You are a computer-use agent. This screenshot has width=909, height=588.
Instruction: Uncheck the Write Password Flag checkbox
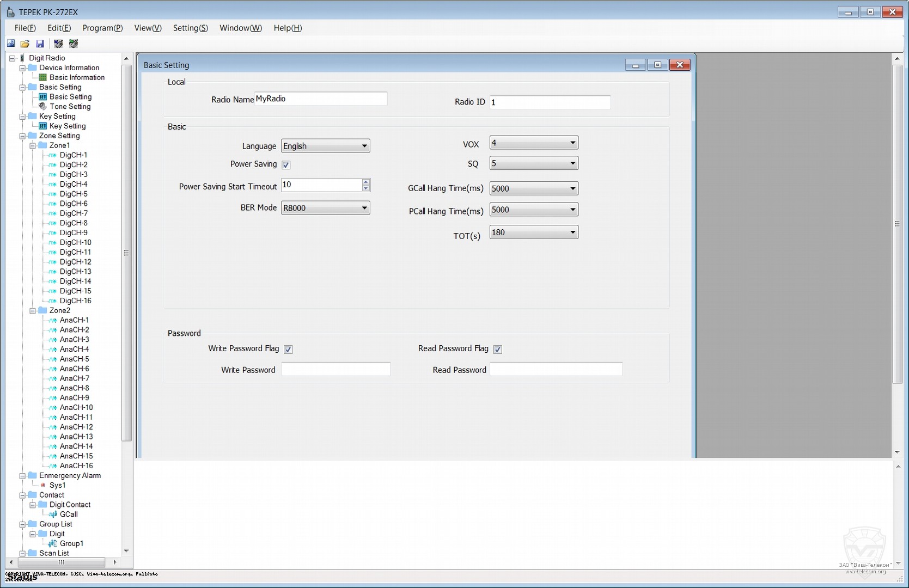[288, 350]
